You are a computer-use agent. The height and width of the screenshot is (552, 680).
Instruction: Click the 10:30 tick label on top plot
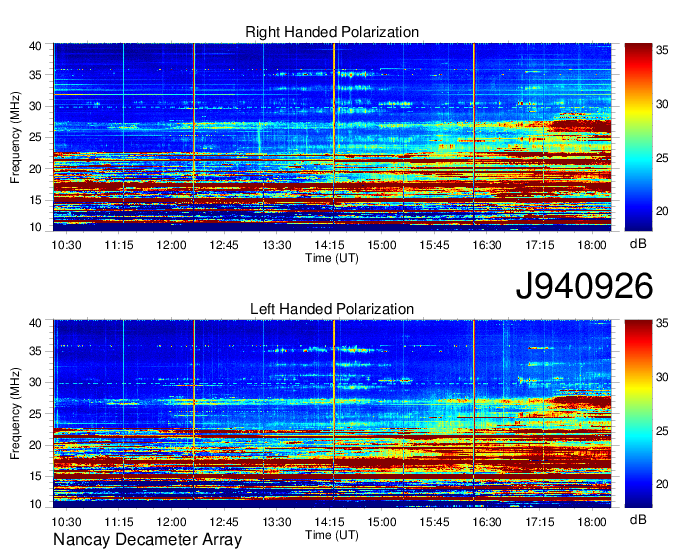click(x=66, y=245)
